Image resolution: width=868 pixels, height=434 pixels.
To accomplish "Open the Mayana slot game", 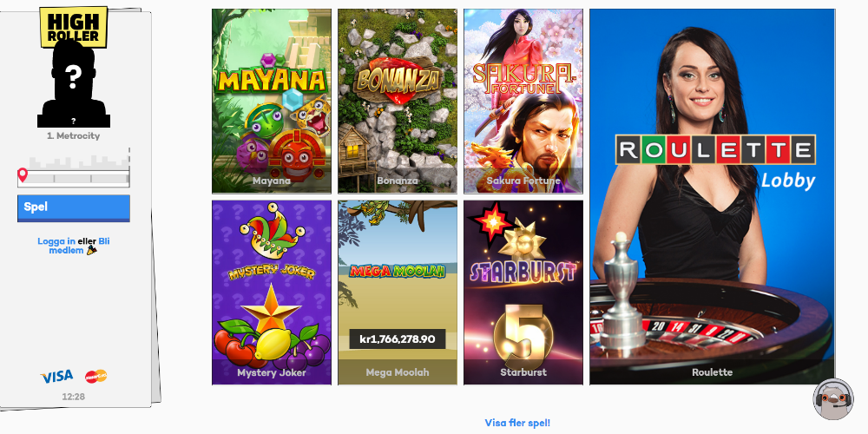I will [271, 101].
